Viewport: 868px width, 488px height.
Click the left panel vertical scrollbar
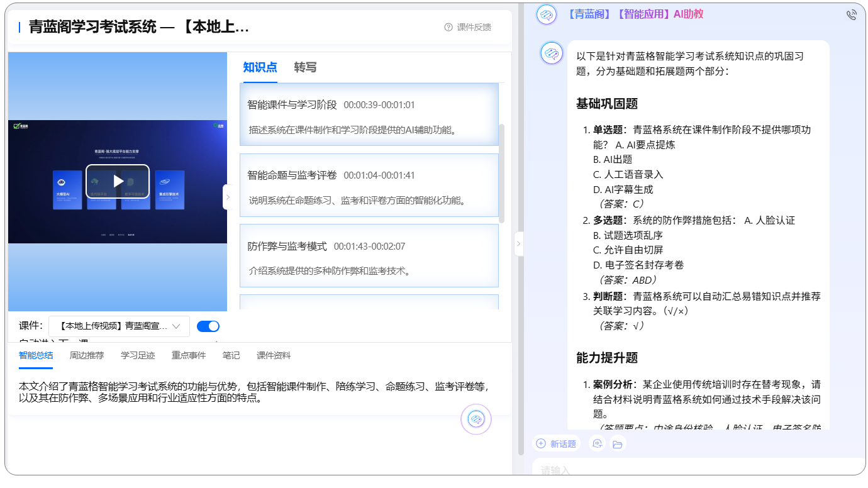pos(520,230)
